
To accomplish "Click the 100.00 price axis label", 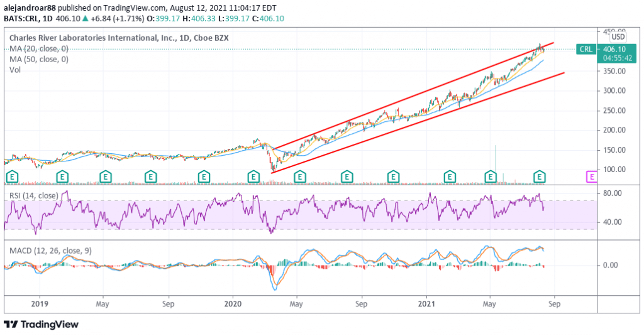I will (614, 170).
